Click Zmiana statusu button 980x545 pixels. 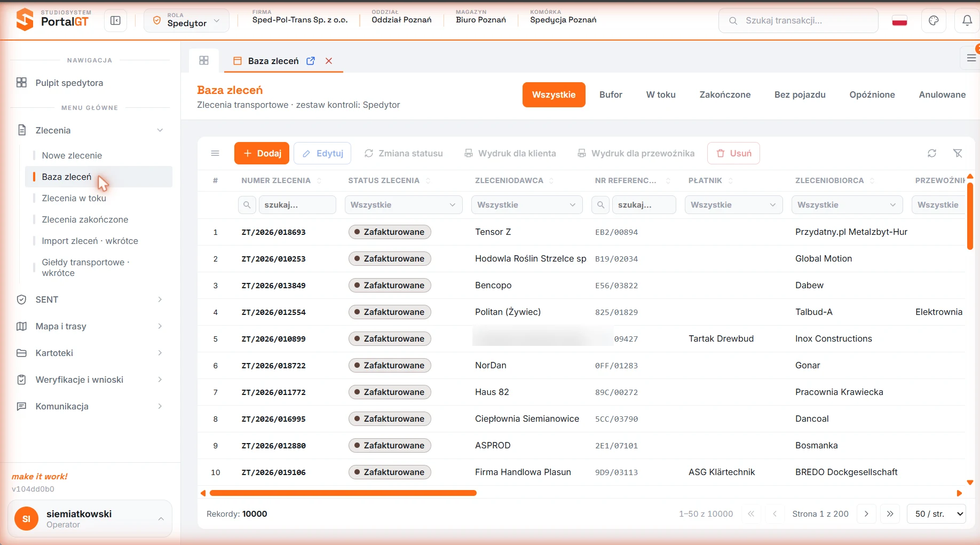pos(404,153)
